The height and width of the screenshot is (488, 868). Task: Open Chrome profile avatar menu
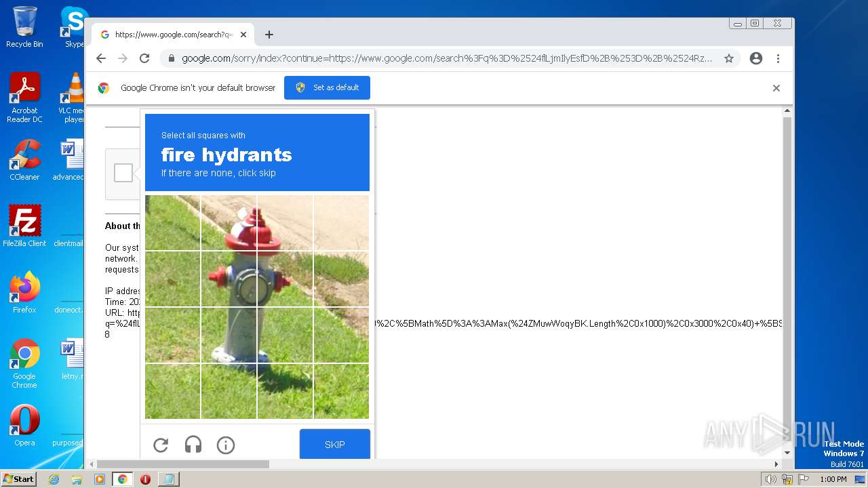click(756, 58)
